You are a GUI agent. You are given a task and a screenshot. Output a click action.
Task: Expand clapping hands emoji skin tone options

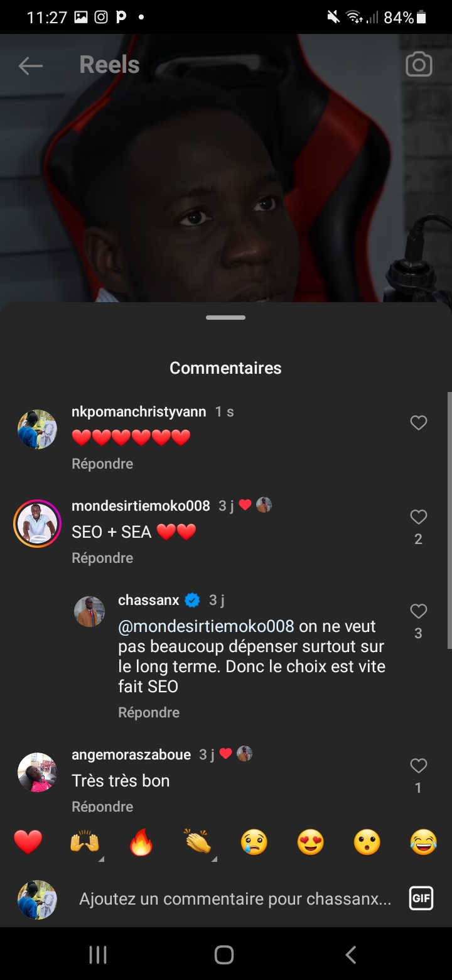coord(198,842)
